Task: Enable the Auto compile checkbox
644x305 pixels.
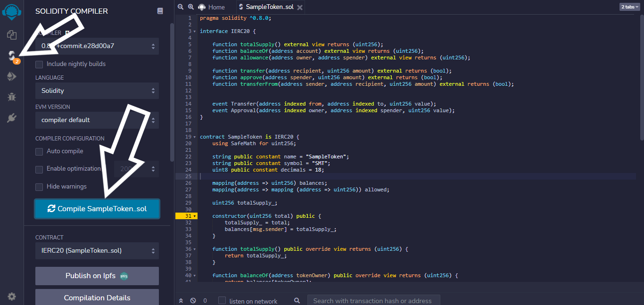Action: (x=39, y=151)
